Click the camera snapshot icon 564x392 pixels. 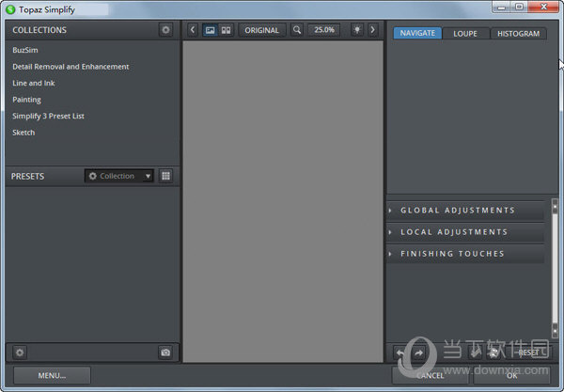point(165,353)
